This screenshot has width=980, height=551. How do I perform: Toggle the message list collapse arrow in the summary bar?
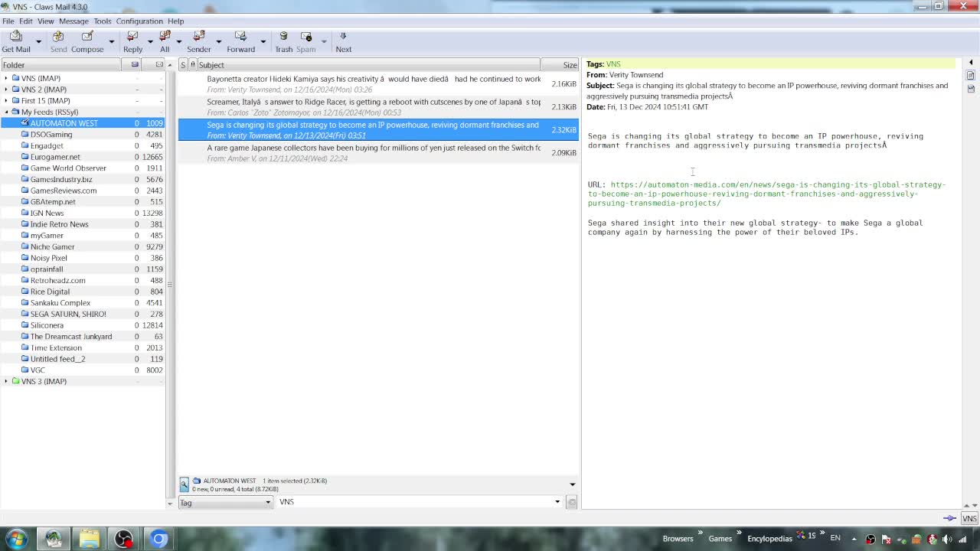pyautogui.click(x=572, y=484)
